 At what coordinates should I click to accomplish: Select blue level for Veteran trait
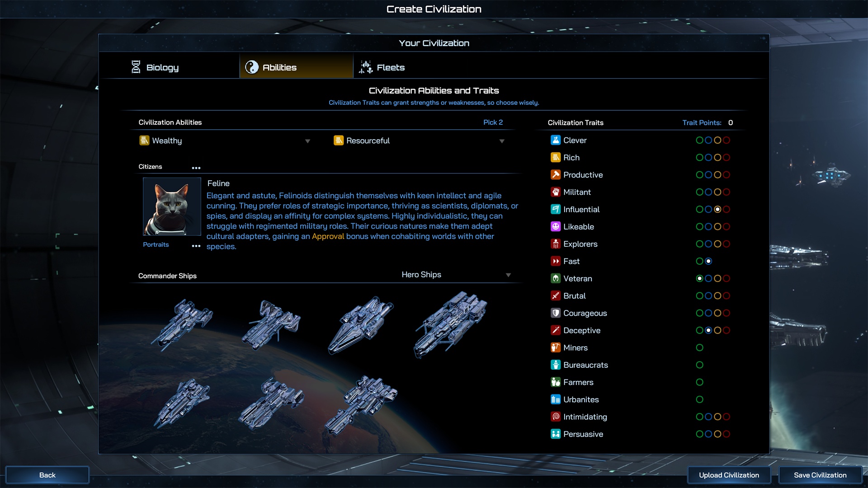[x=708, y=278]
